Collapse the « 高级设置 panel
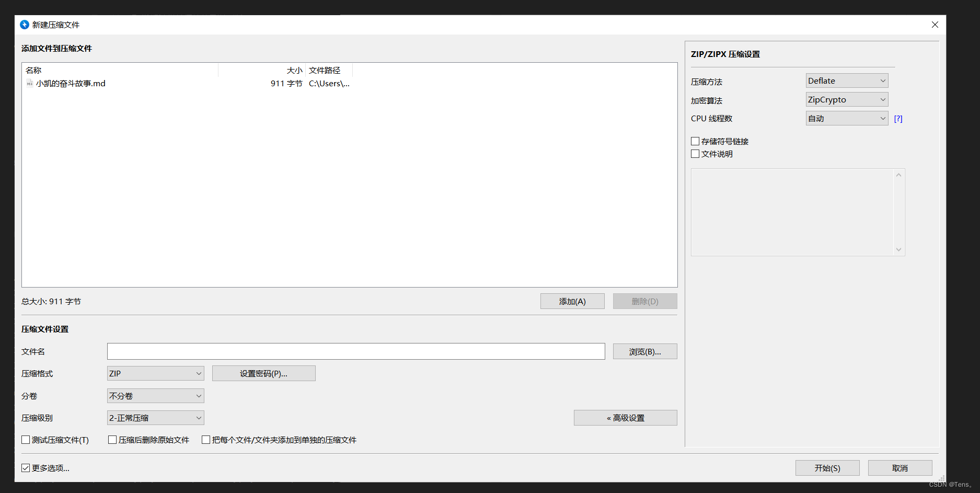 625,418
